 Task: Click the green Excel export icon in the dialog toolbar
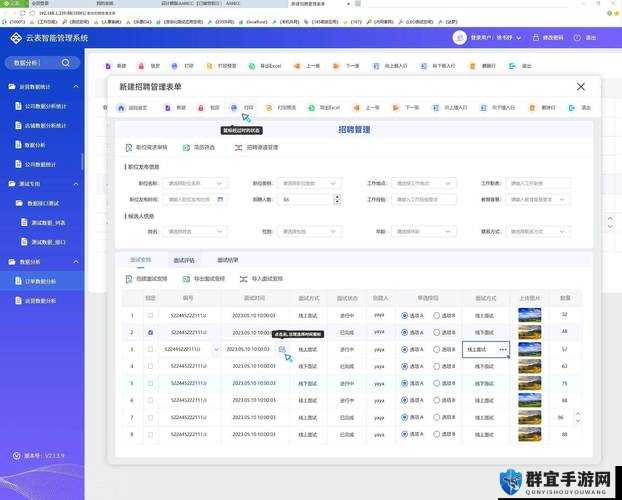click(x=312, y=108)
